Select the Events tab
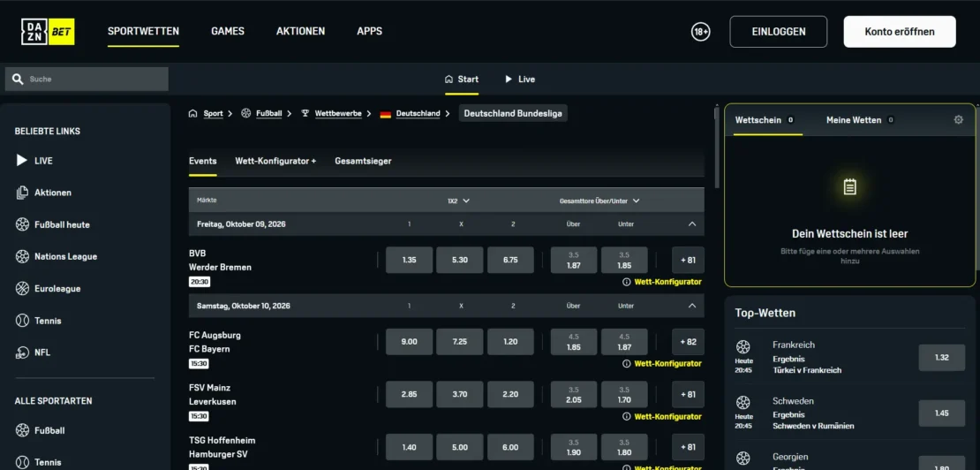 click(x=202, y=162)
